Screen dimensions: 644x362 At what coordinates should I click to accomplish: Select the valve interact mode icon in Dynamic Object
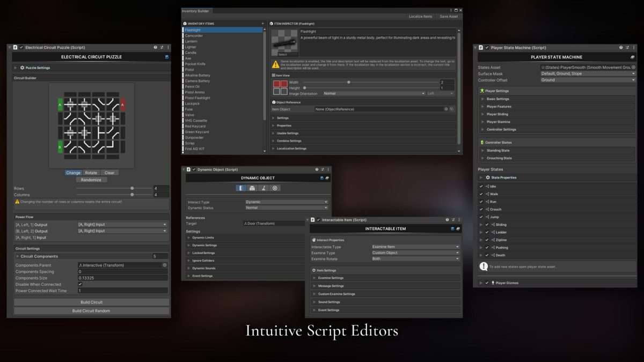(x=275, y=188)
